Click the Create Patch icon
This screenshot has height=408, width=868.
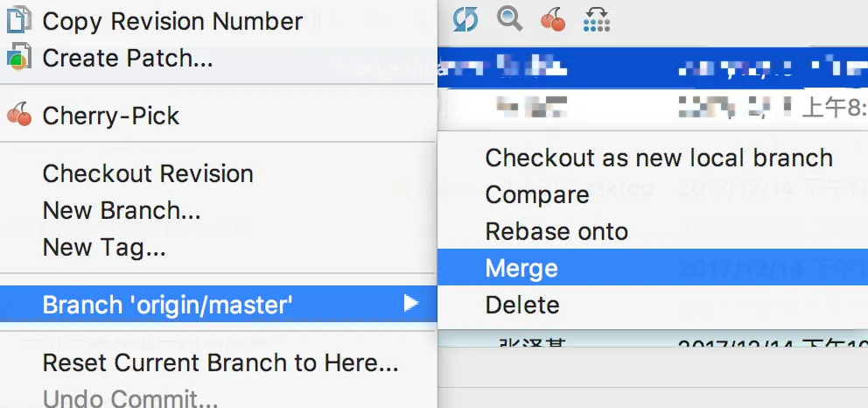click(18, 59)
